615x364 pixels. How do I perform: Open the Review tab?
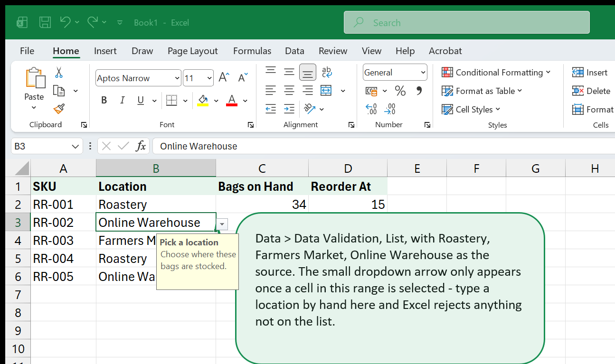(333, 51)
